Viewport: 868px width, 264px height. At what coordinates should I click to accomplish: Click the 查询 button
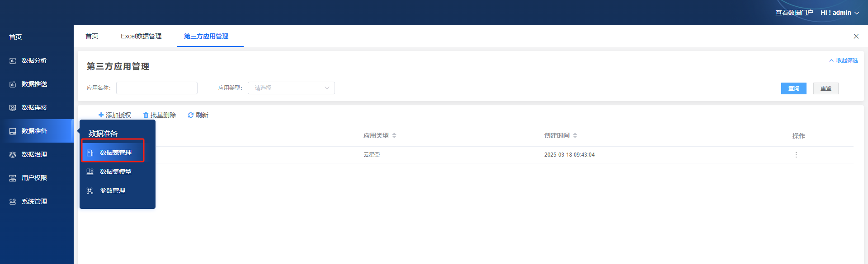[793, 88]
